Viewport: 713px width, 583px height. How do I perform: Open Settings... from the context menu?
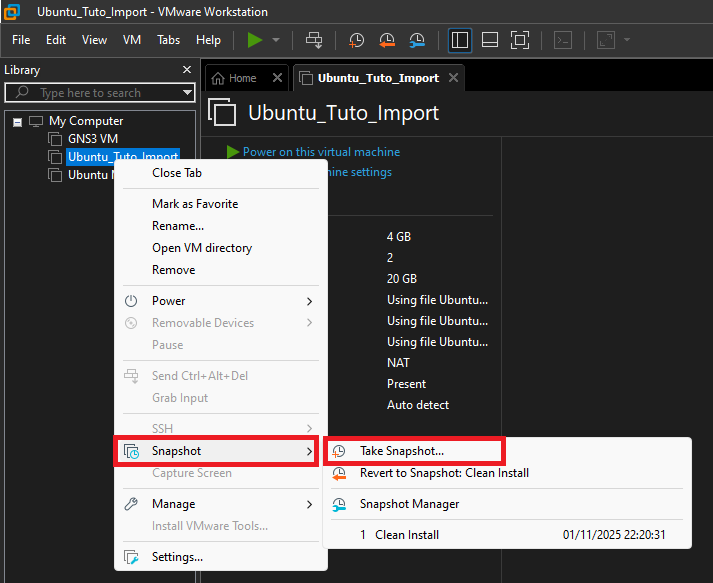click(x=177, y=557)
